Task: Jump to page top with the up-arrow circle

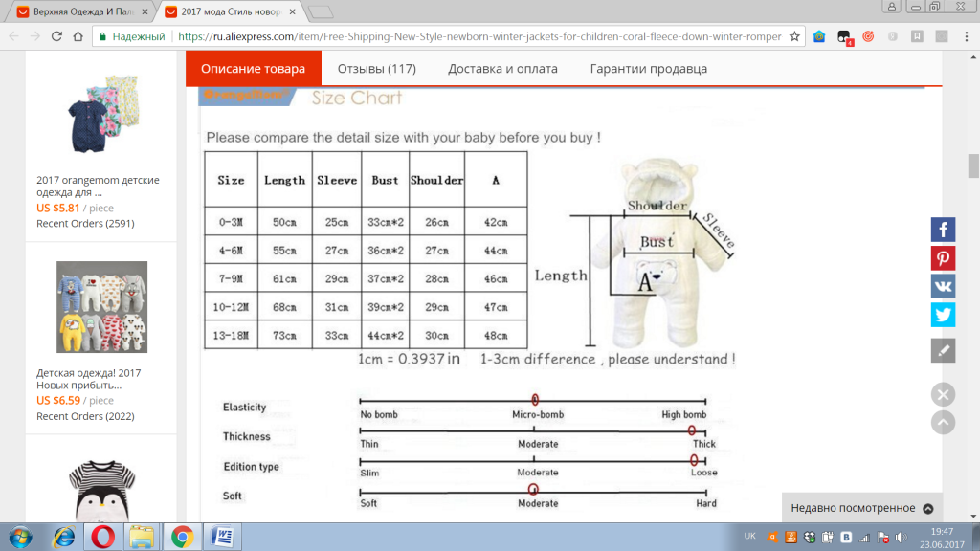Action: pyautogui.click(x=943, y=422)
